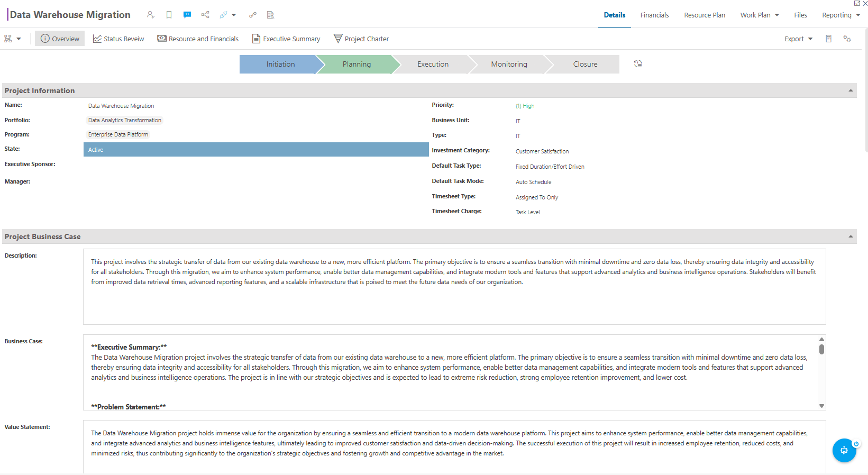This screenshot has height=475, width=868.
Task: Click the share icon in header
Action: point(205,15)
